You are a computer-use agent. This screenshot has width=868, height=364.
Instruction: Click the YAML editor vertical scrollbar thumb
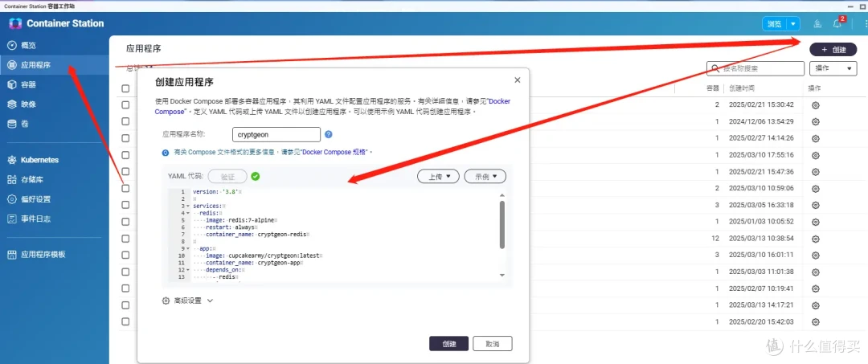coord(502,225)
